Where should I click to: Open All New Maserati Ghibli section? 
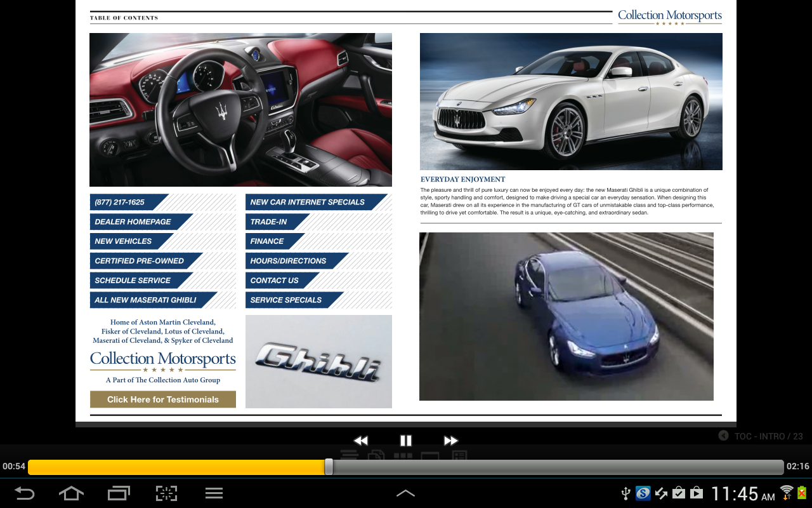pos(154,300)
